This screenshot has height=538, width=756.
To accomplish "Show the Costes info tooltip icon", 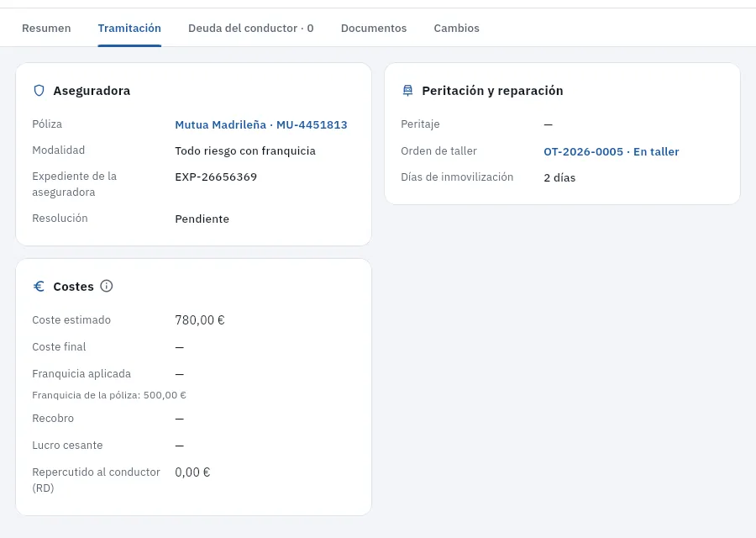I will pyautogui.click(x=107, y=286).
